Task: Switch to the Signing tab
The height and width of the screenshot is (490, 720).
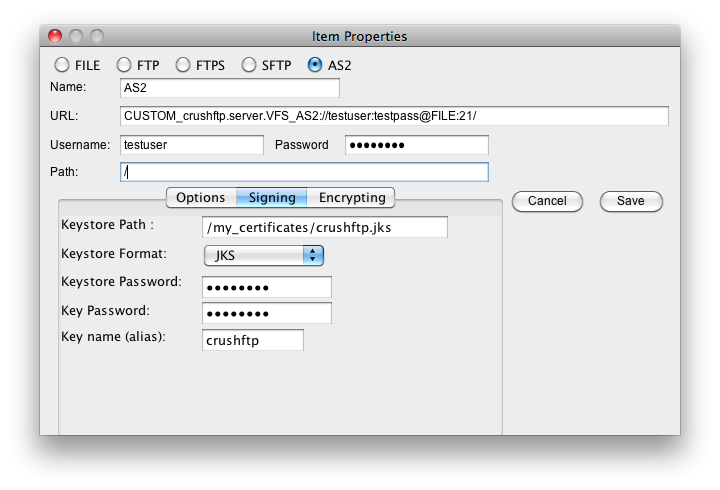Action: [272, 197]
